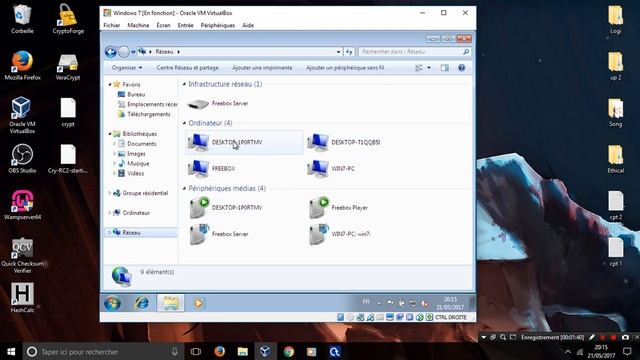Viewport: 640px width, 360px height.
Task: Collapse the Infrastructure réseau group
Action: tap(184, 84)
